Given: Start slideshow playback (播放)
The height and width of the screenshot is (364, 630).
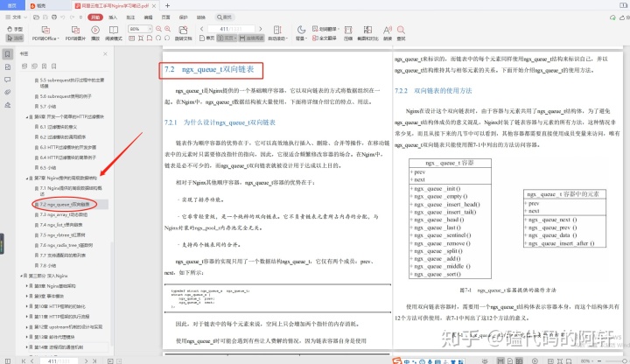Looking at the screenshot, I should pyautogui.click(x=95, y=33).
